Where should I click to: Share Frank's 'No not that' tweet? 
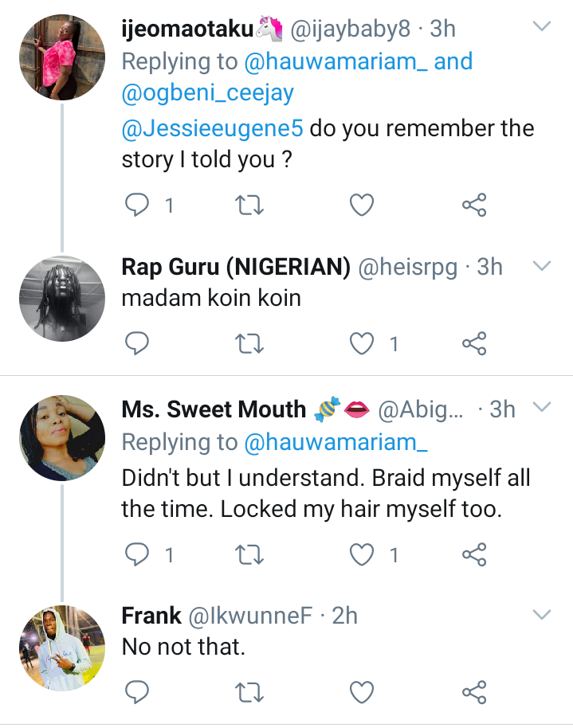tap(474, 691)
